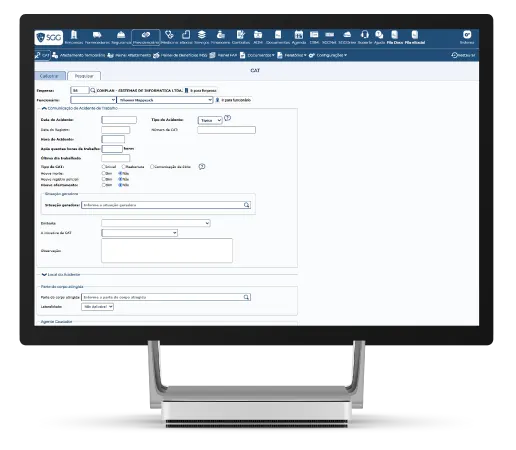Viewport: 516px width, 450px height.
Task: Expand the Local do Acidente section
Action: (x=44, y=275)
